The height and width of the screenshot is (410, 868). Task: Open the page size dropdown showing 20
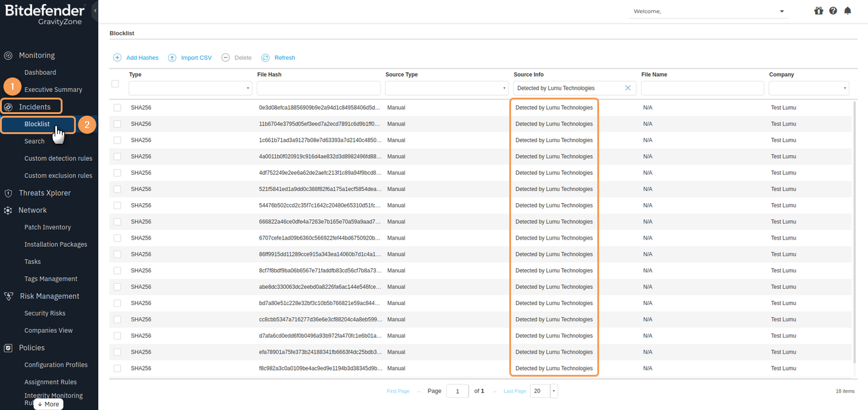[553, 391]
